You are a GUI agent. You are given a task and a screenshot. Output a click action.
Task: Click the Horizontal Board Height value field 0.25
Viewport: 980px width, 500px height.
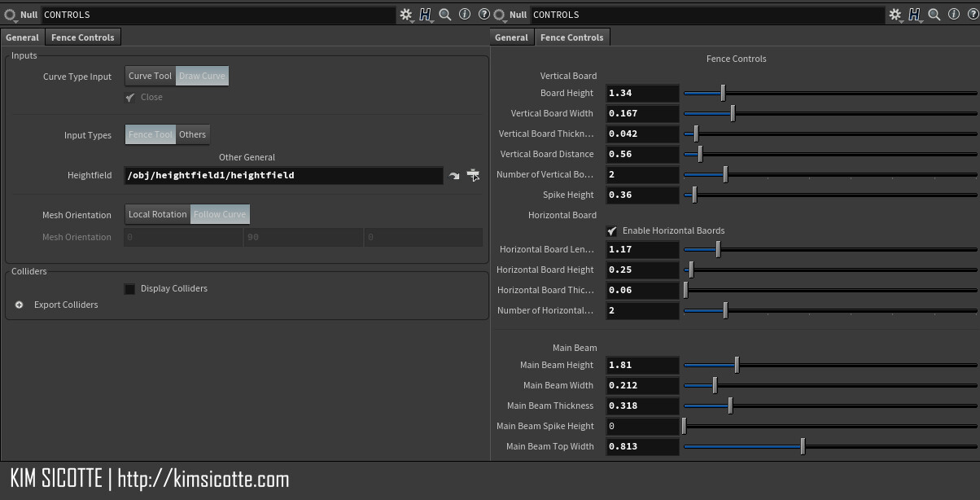click(642, 270)
